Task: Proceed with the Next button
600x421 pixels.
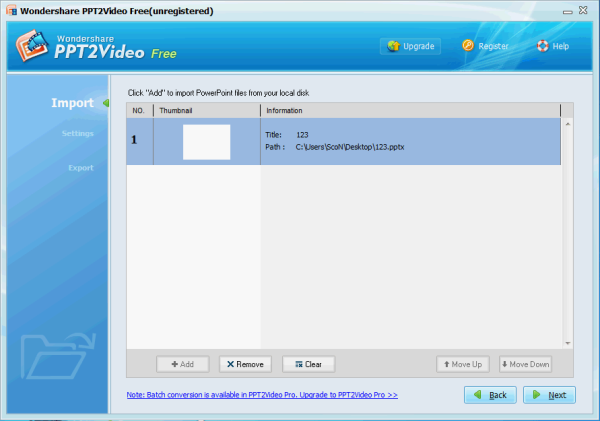Action: click(x=549, y=395)
